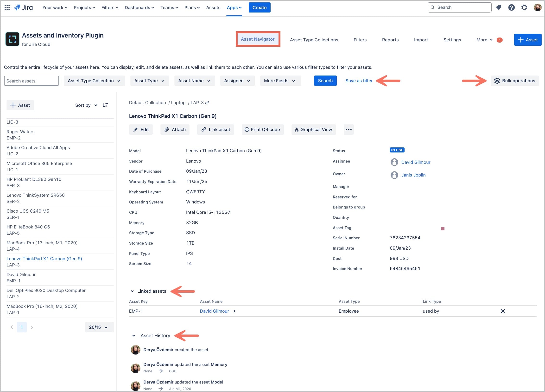Open the Import tab
This screenshot has width=545, height=392.
coord(421,40)
